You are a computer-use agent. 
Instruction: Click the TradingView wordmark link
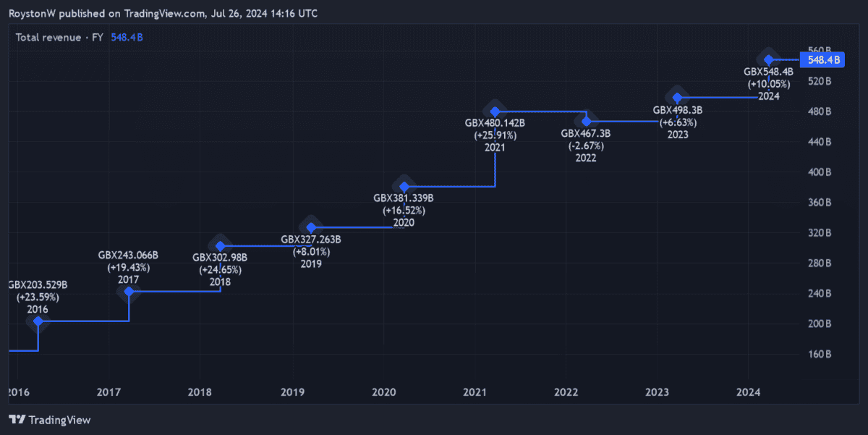pos(61,420)
